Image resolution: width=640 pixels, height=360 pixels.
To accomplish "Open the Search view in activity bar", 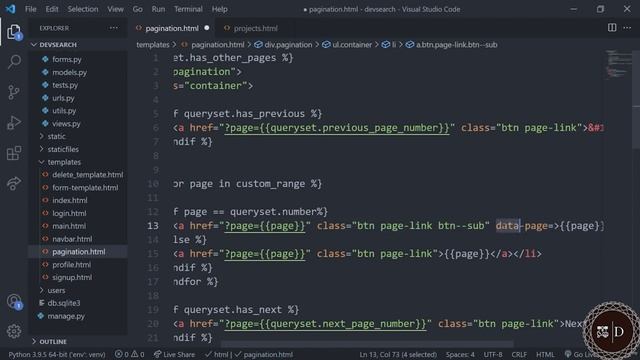I will 14,62.
